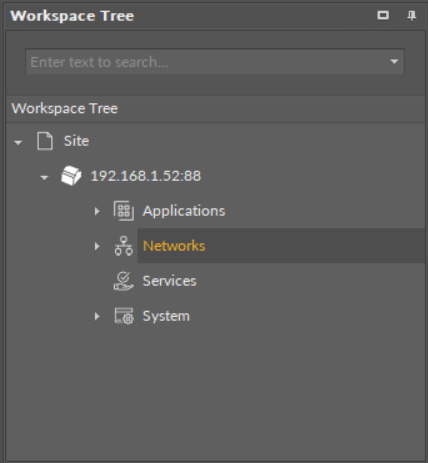This screenshot has height=463, width=428.
Task: Click the device icon beside 192.168.1.52:88
Action: pyautogui.click(x=71, y=176)
